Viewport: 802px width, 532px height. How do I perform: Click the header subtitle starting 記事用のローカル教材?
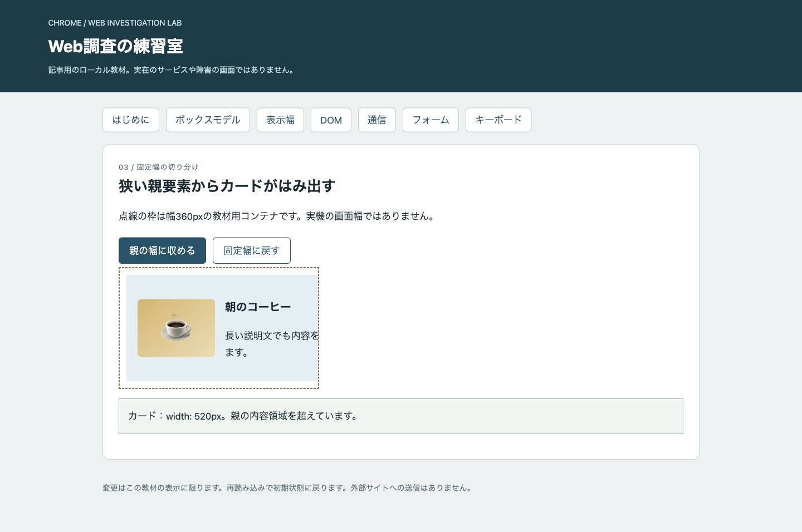tap(172, 70)
